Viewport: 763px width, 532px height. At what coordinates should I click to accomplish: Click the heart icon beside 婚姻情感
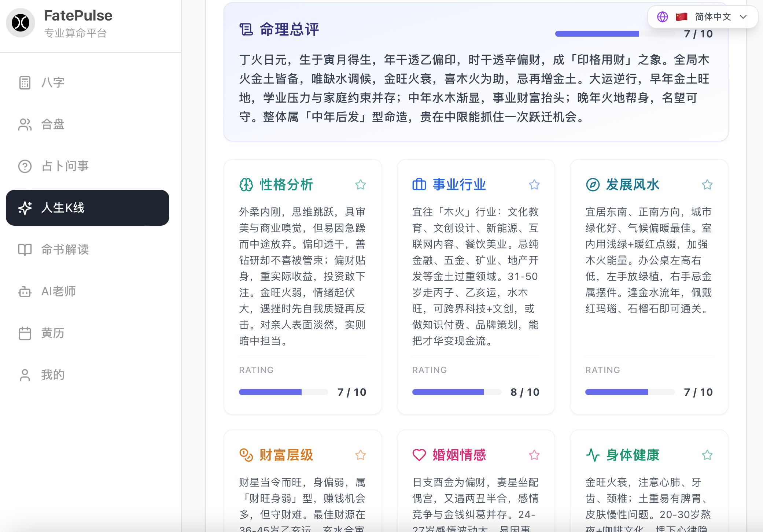(x=419, y=455)
